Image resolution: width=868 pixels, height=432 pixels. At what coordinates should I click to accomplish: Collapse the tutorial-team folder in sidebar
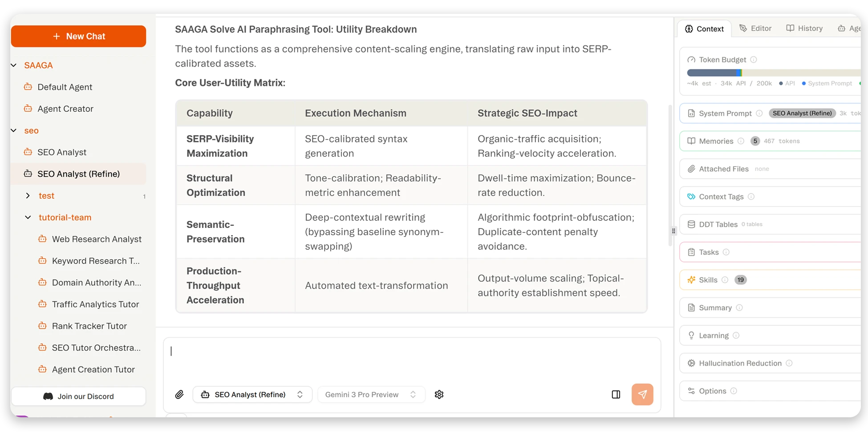click(x=28, y=217)
